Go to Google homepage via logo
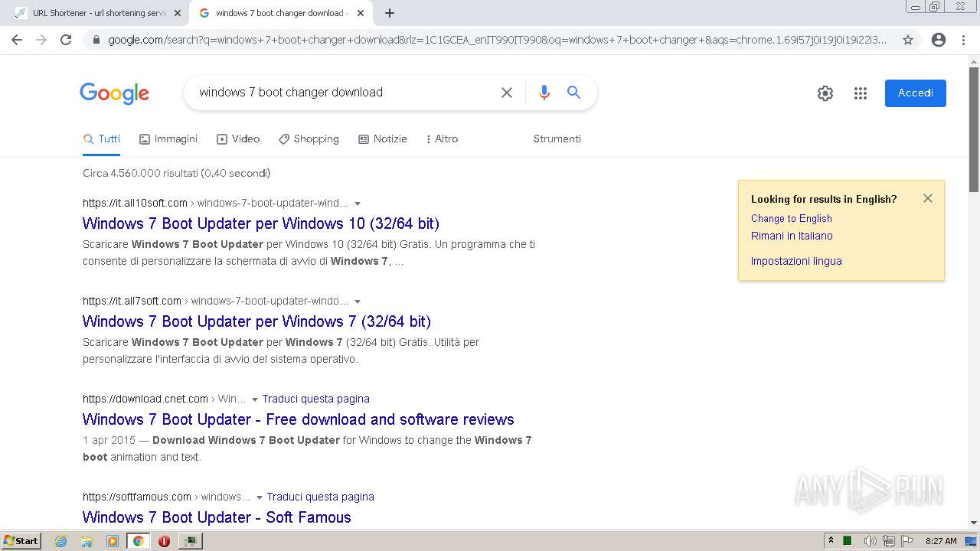Image resolution: width=980 pixels, height=551 pixels. pos(114,93)
